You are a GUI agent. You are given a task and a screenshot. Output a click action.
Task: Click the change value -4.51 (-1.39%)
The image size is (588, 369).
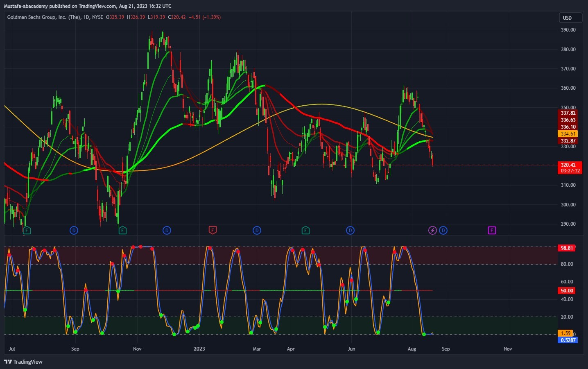click(x=205, y=17)
